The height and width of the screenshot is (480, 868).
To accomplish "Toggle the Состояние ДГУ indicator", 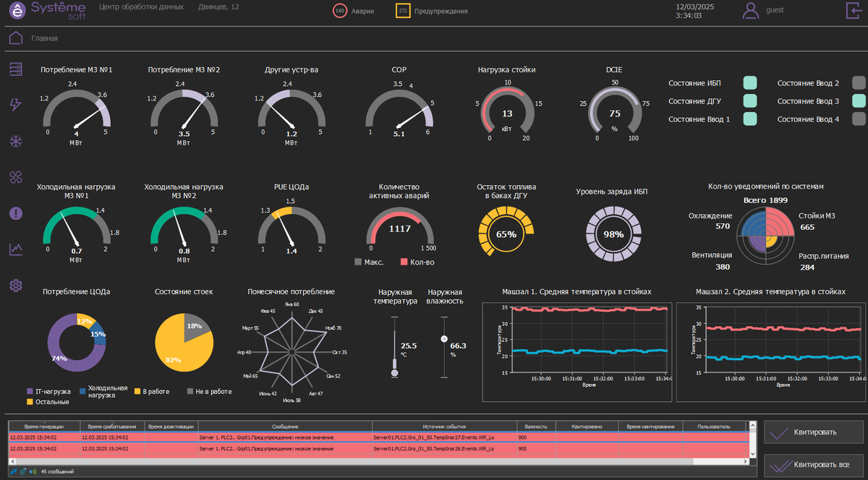I will (x=750, y=101).
